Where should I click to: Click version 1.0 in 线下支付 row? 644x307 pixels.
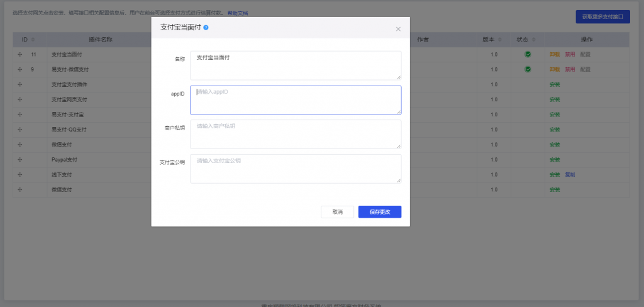click(x=494, y=175)
